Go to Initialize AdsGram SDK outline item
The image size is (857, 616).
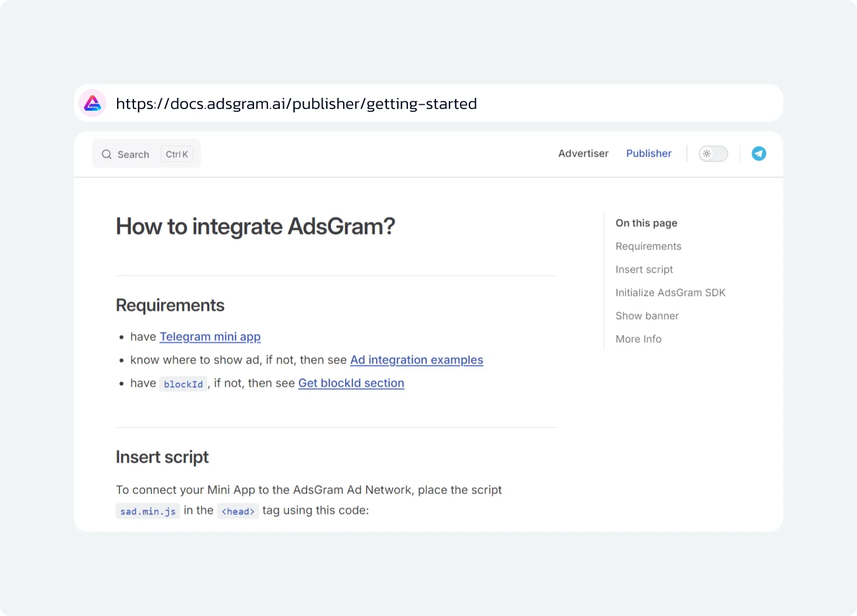[670, 293]
